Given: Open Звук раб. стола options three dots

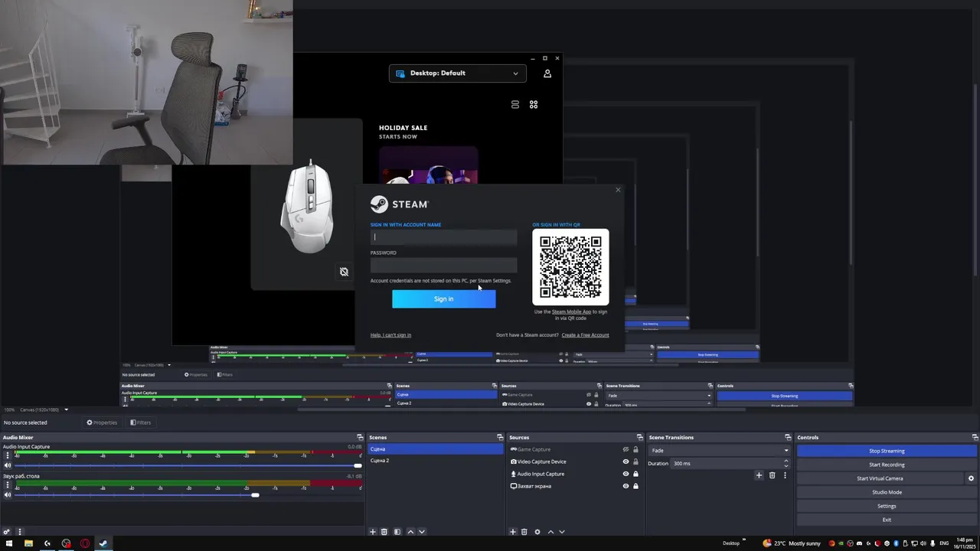Looking at the screenshot, I should [8, 485].
